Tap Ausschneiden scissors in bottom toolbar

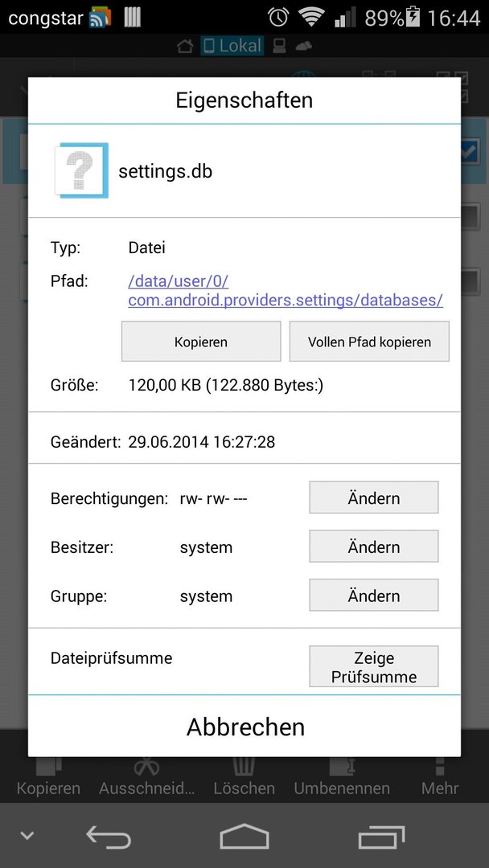point(146,777)
